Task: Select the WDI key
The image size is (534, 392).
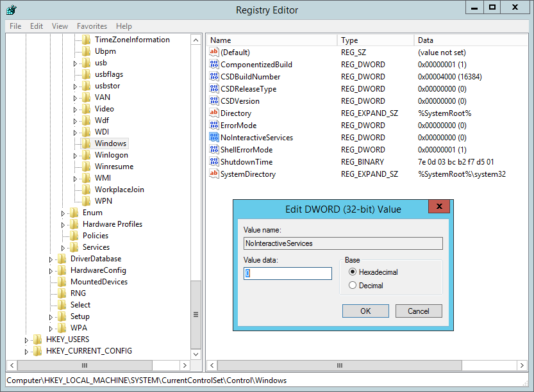Action: pyautogui.click(x=102, y=132)
